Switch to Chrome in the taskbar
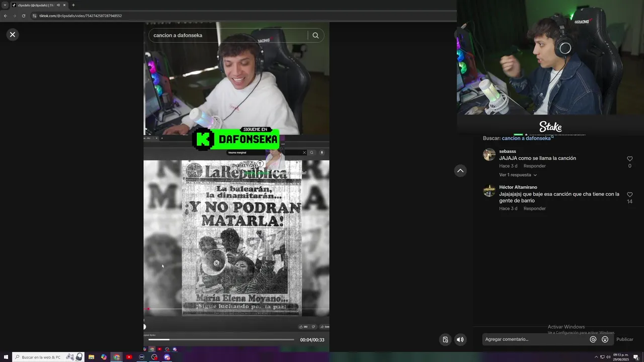644x362 pixels. point(117,357)
